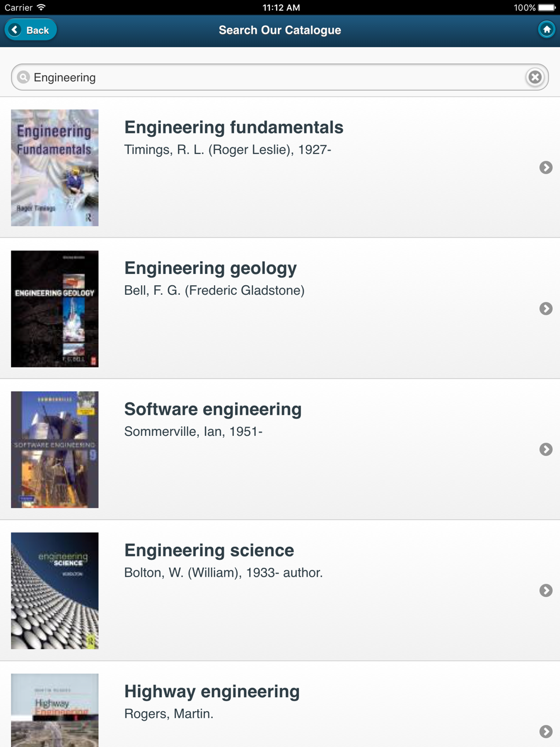The width and height of the screenshot is (560, 747).
Task: Tap the Engineering geology cover image
Action: coord(55,309)
